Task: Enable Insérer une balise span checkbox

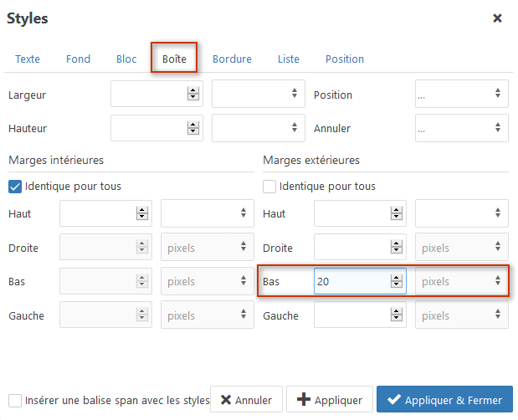Action: pos(15,401)
